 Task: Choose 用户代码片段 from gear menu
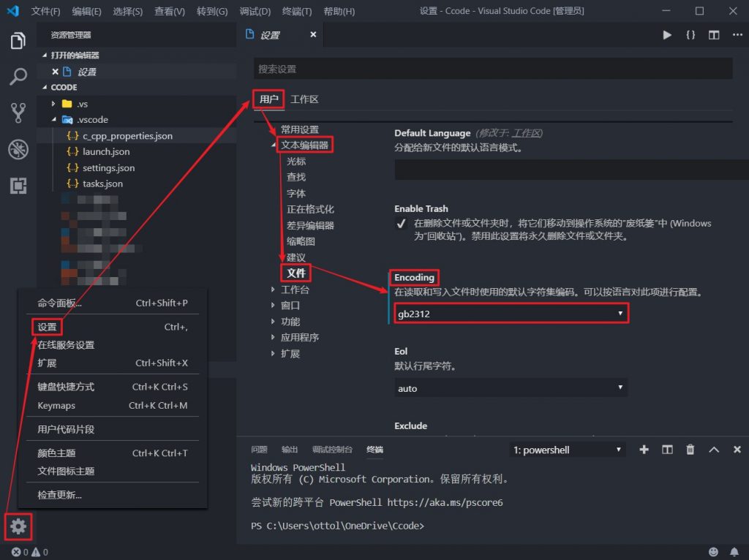pyautogui.click(x=112, y=429)
